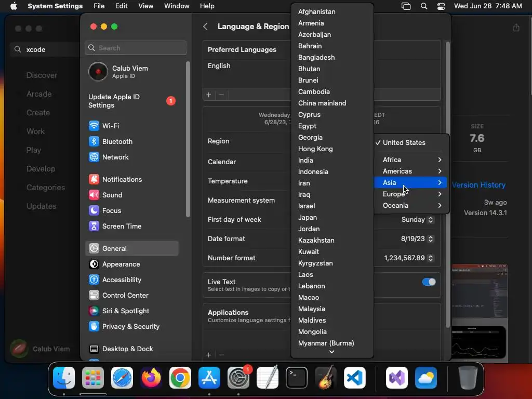Image resolution: width=532 pixels, height=399 pixels.
Task: Add a preferred language with plus
Action: point(209,95)
